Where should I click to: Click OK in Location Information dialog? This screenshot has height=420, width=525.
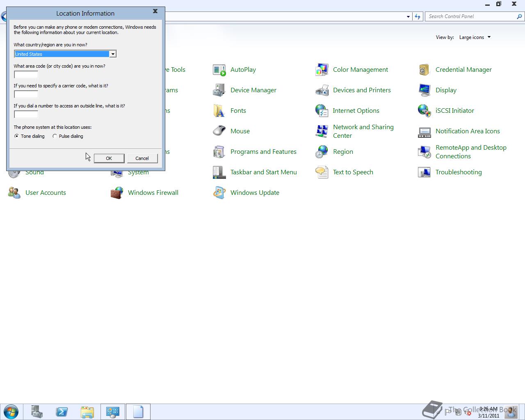pos(109,158)
